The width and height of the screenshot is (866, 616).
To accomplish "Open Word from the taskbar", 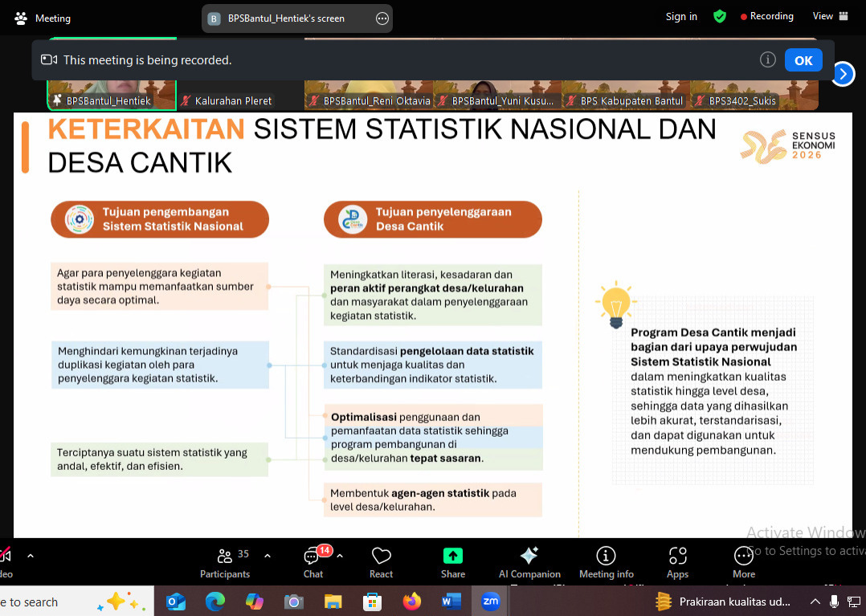I will (451, 602).
